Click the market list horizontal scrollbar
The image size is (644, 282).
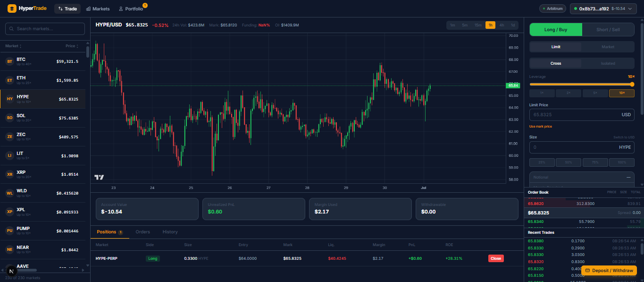coord(25,270)
